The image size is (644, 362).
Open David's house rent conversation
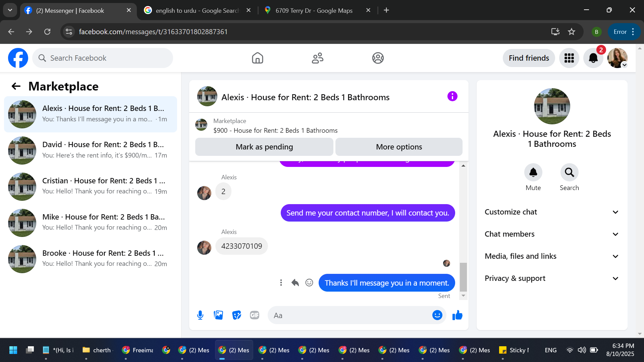coord(91,150)
